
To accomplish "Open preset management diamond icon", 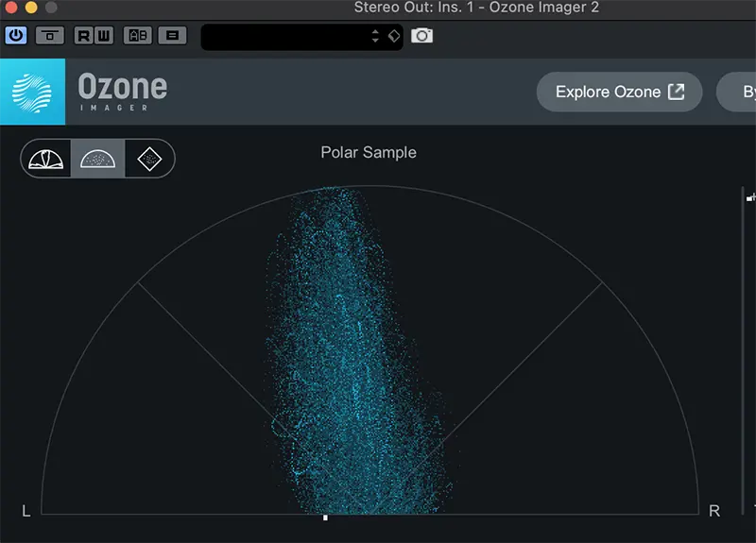I will (x=394, y=36).
